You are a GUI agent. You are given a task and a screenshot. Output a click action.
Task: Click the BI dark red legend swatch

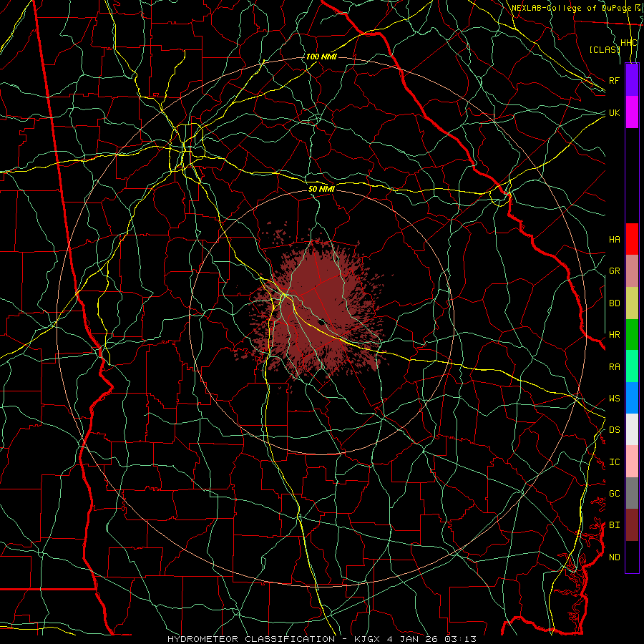[x=632, y=525]
